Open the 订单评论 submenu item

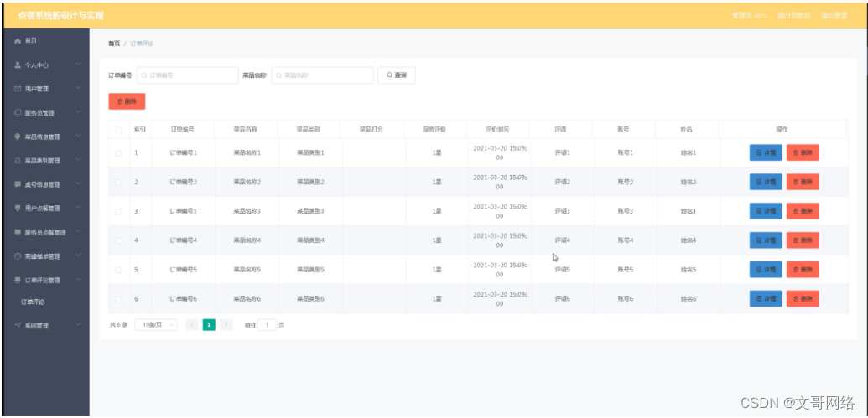(x=33, y=302)
